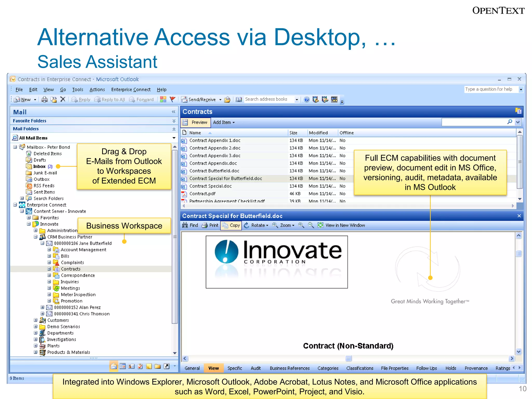
Task: Click View in New Window icon
Action: 321,225
